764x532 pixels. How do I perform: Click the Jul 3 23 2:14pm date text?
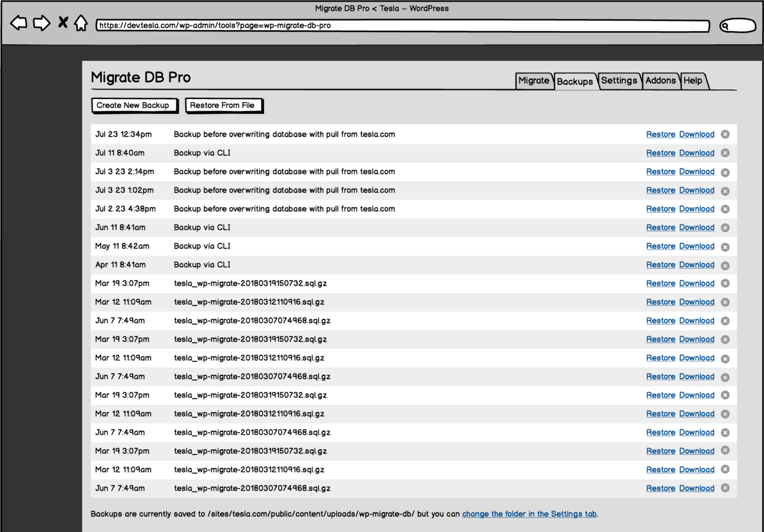(125, 172)
